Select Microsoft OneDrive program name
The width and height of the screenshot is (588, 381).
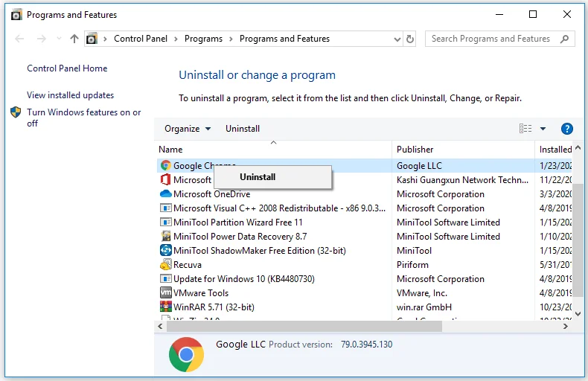pyautogui.click(x=211, y=194)
